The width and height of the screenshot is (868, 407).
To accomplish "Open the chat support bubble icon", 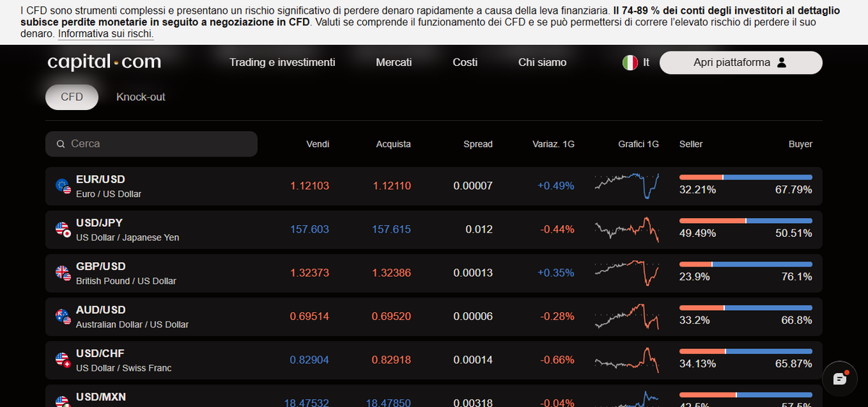I will 840,378.
